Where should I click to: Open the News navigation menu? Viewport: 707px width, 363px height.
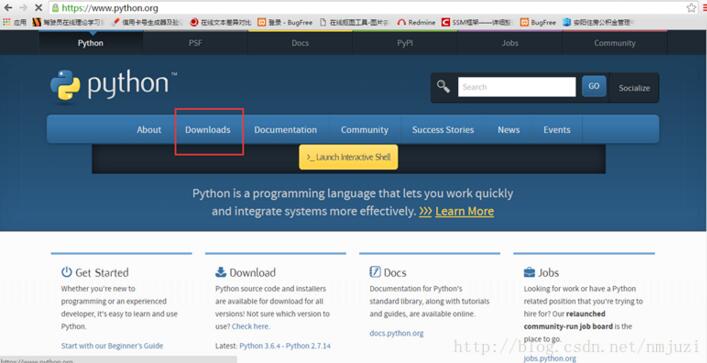pos(509,130)
